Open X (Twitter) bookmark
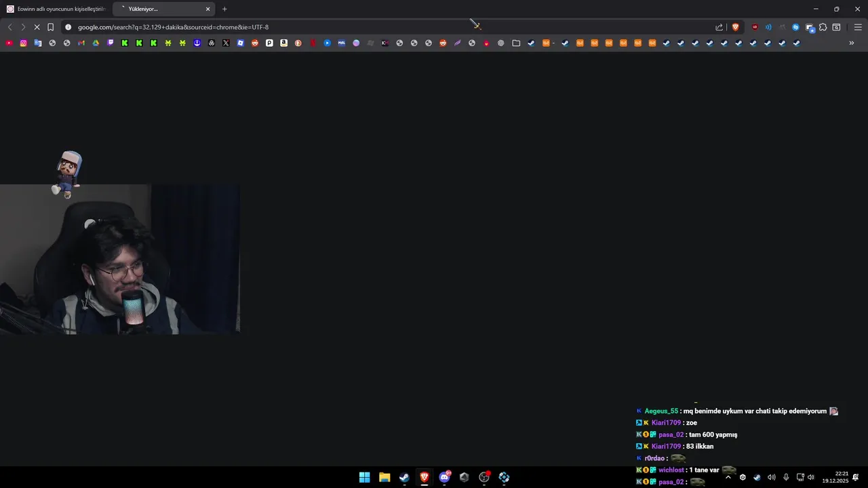Screen dimensions: 868x488 [x=226, y=43]
